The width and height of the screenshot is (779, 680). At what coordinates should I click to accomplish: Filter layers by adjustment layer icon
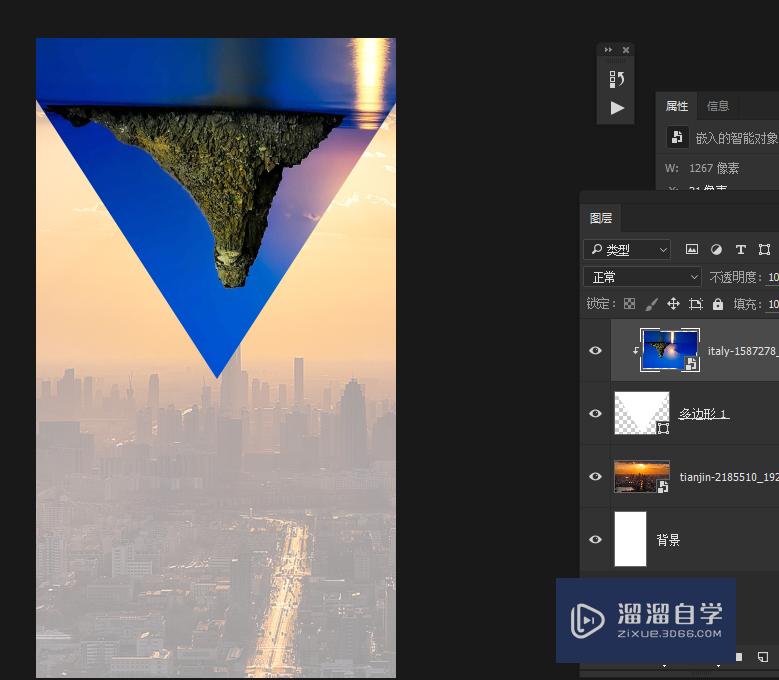click(x=716, y=249)
